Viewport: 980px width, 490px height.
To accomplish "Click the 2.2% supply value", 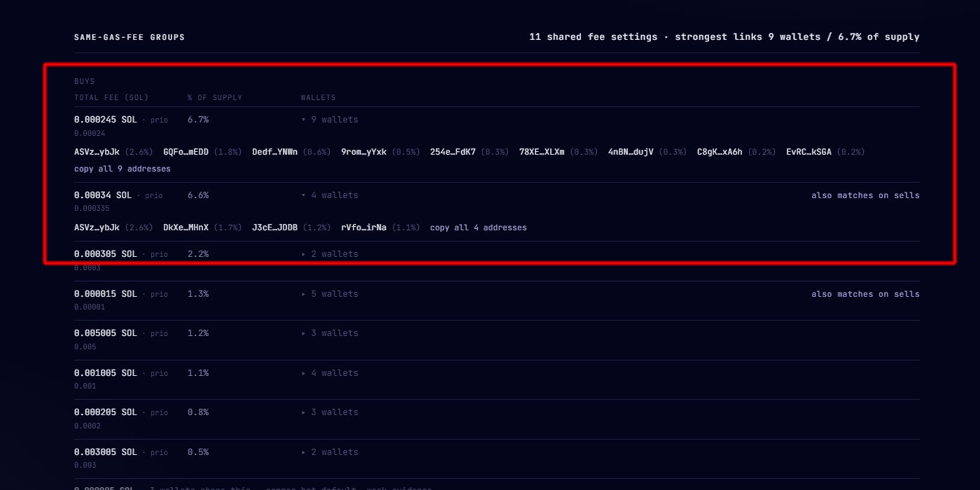I will pos(198,254).
